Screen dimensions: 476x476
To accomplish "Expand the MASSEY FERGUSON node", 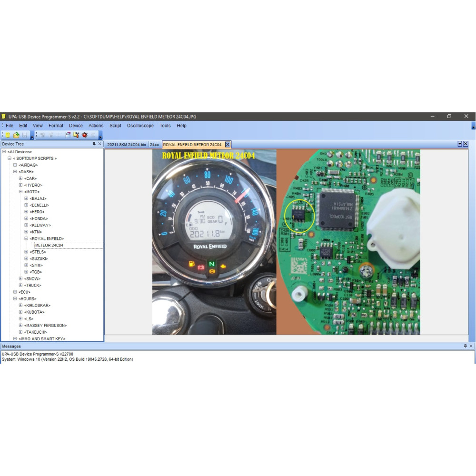I will tap(20, 325).
